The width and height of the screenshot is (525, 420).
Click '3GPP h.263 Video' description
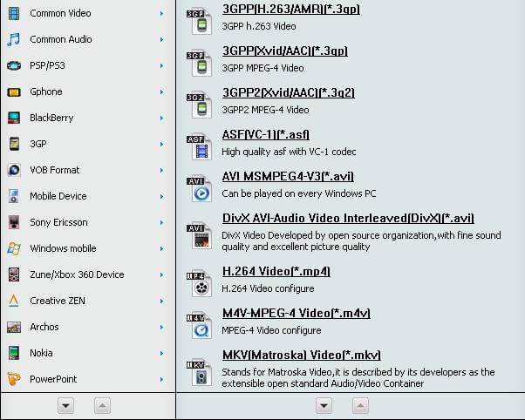click(259, 26)
